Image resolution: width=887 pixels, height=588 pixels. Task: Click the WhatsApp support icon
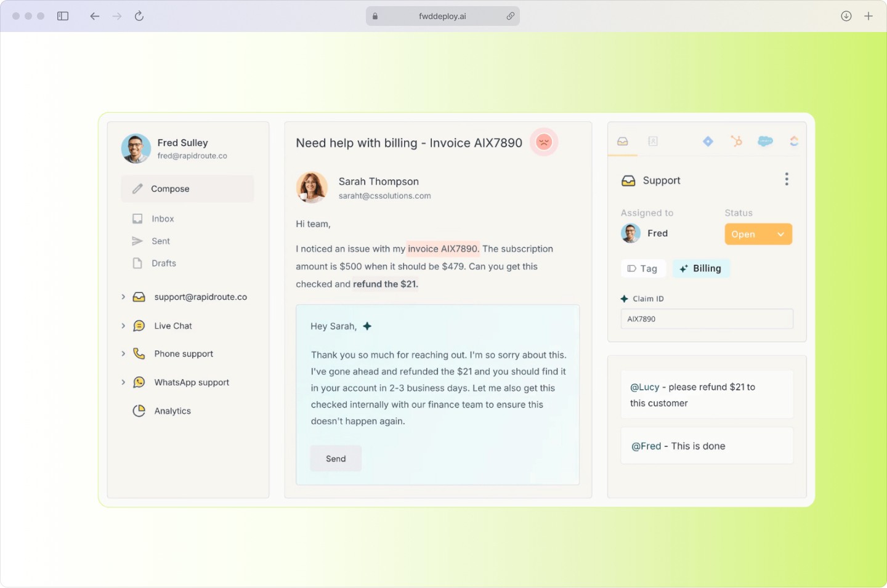pyautogui.click(x=139, y=382)
